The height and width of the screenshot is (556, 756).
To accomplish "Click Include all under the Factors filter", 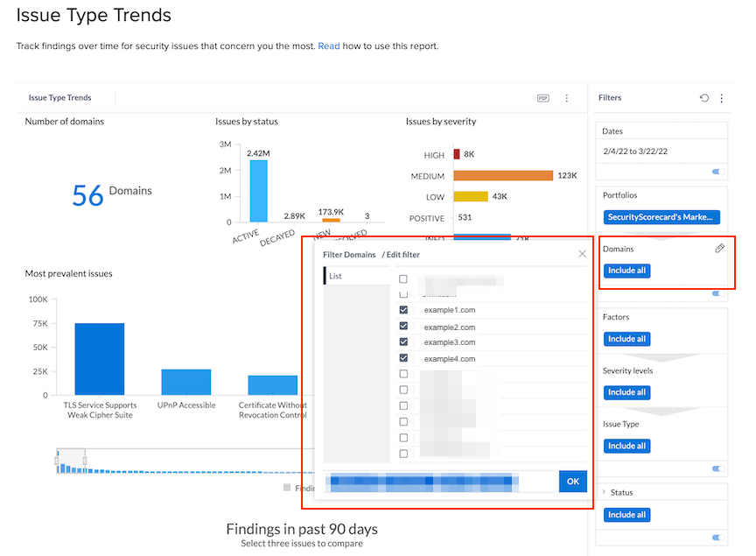I will (x=626, y=339).
